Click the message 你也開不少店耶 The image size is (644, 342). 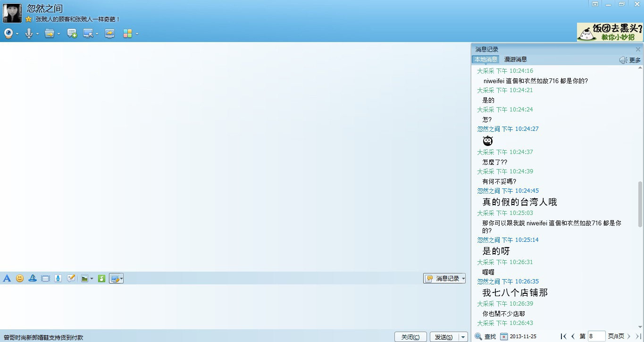[x=503, y=314]
